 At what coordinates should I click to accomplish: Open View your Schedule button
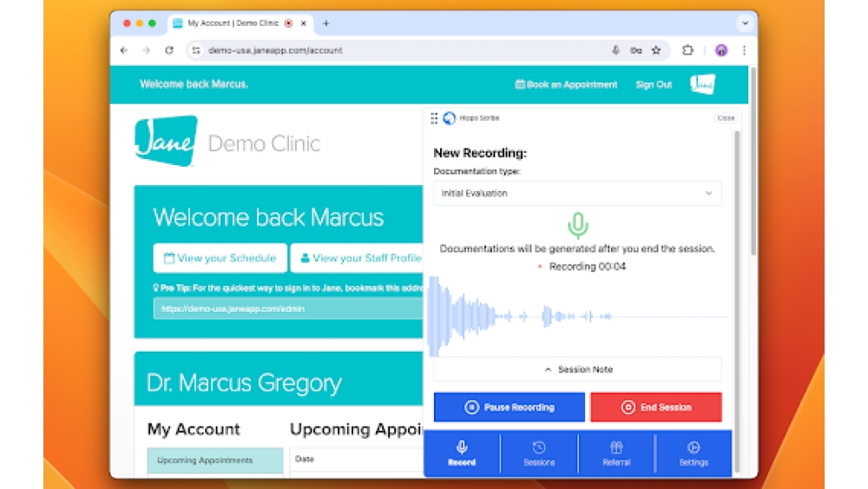coord(220,258)
